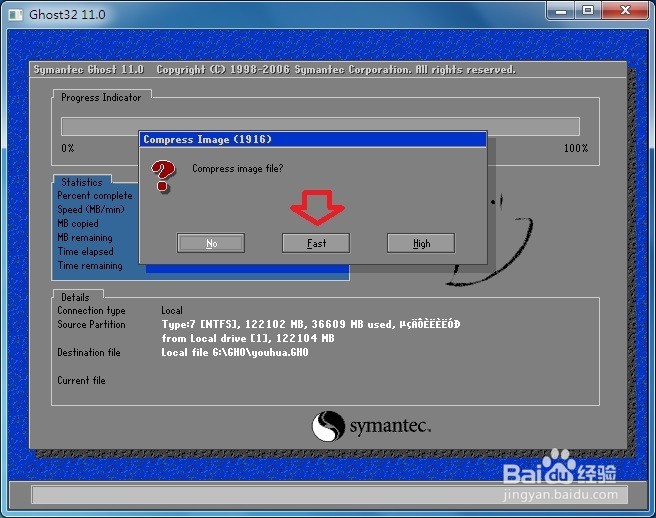Viewport: 656px width, 518px height.
Task: Click the Progress Indicator bar
Action: pyautogui.click(x=320, y=126)
